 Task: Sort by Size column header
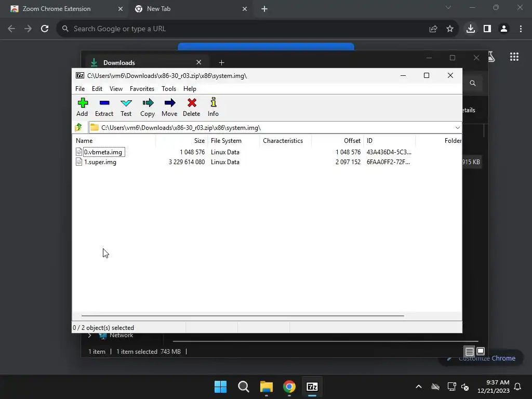tap(181, 140)
